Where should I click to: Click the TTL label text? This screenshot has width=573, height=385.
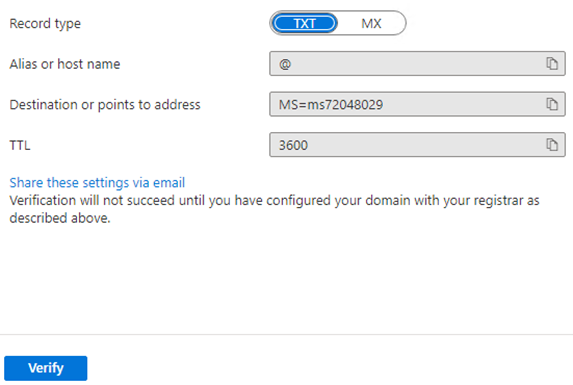pos(20,145)
